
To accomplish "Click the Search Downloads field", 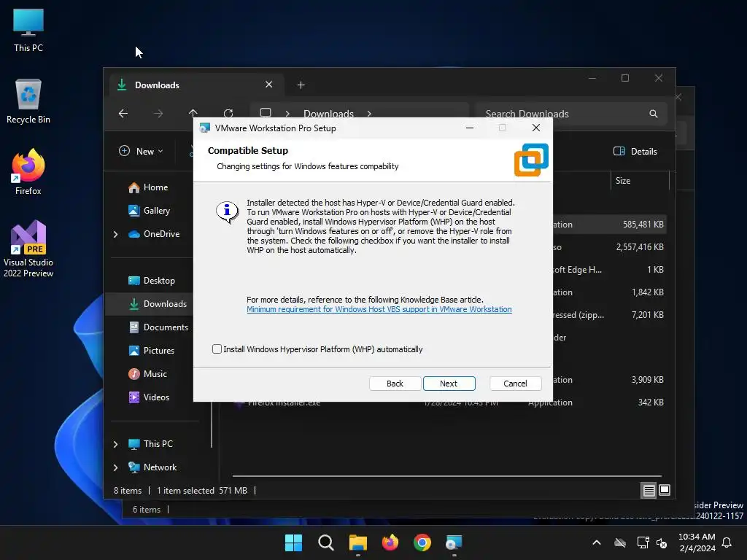I will (570, 114).
